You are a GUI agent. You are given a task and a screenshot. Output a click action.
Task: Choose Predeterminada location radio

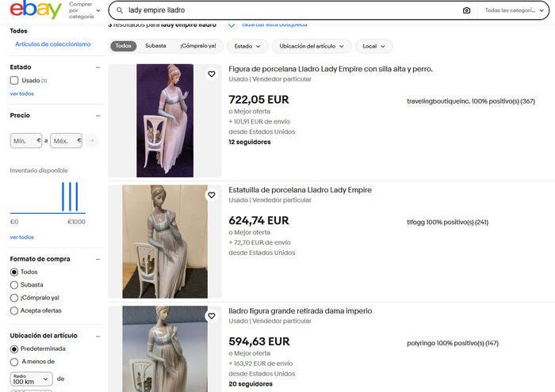pyautogui.click(x=14, y=349)
